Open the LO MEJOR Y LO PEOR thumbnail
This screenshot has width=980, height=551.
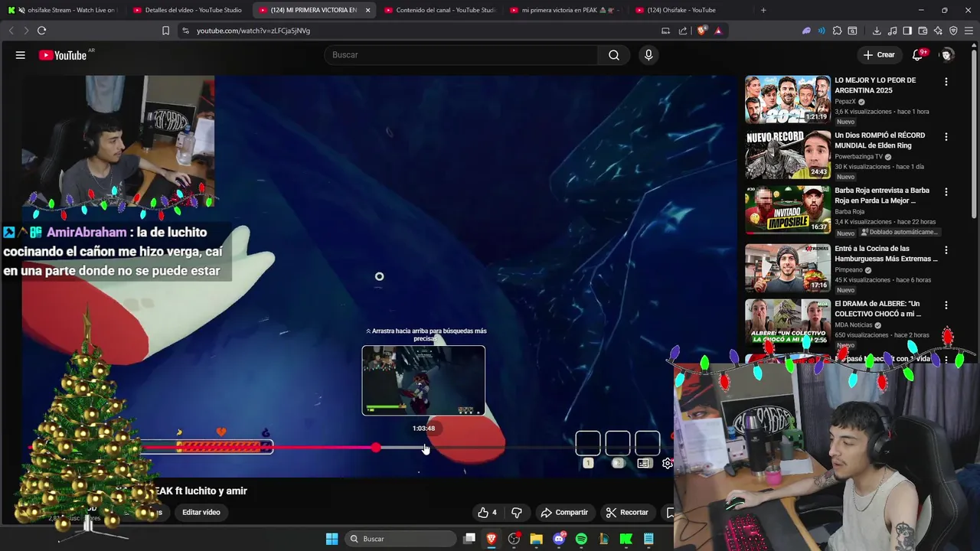788,99
